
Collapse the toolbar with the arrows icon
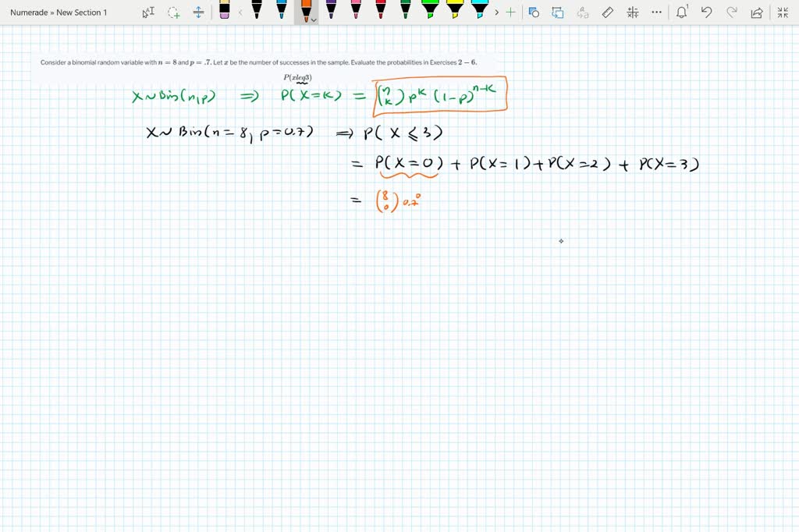(x=782, y=12)
